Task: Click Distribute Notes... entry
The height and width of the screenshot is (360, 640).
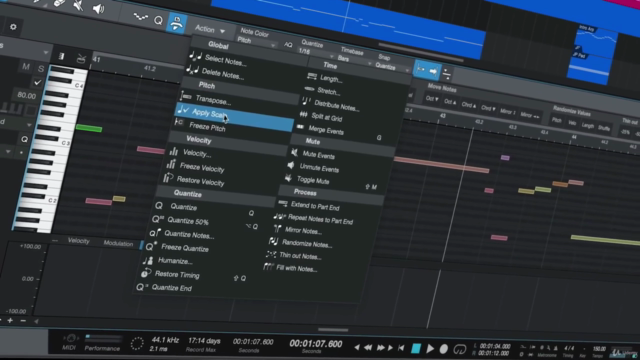Action: (x=336, y=107)
